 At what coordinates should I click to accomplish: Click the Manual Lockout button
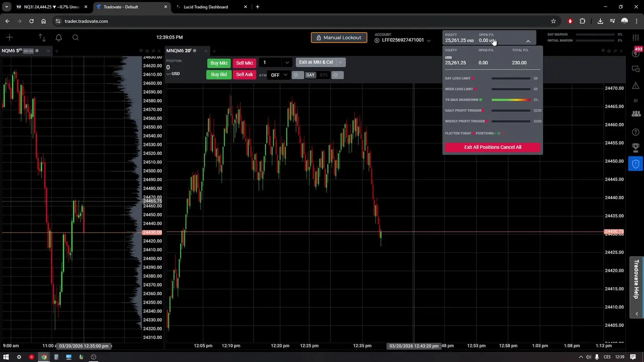(339, 38)
